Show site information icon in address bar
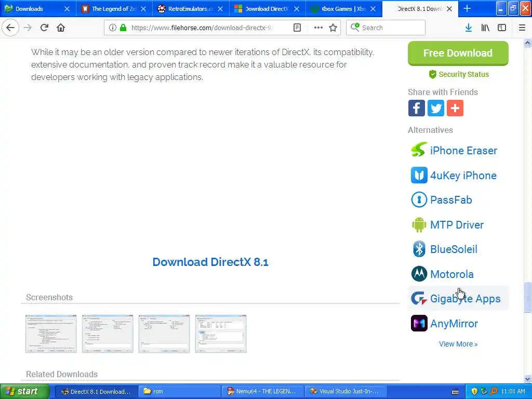 coord(113,28)
